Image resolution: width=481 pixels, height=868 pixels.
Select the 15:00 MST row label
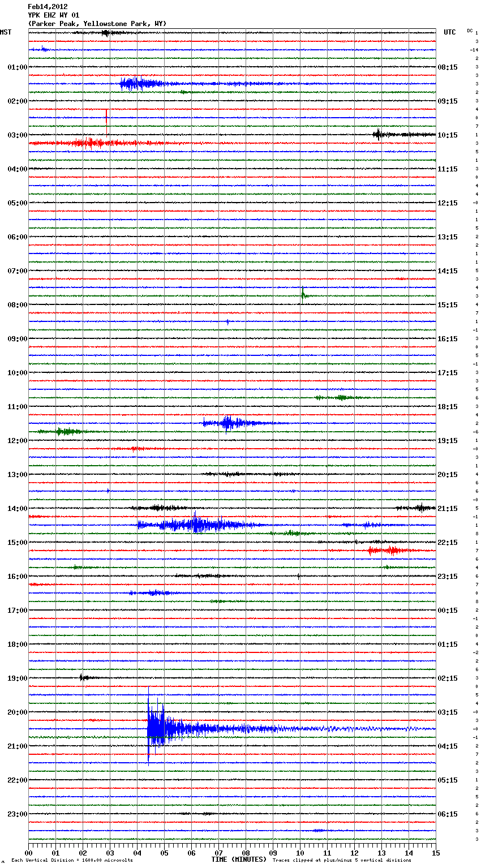click(x=18, y=543)
